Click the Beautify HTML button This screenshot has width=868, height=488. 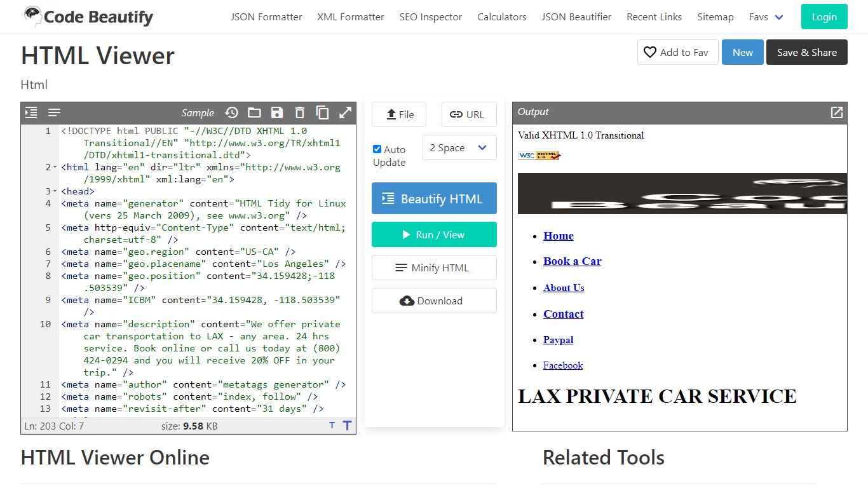pos(434,198)
